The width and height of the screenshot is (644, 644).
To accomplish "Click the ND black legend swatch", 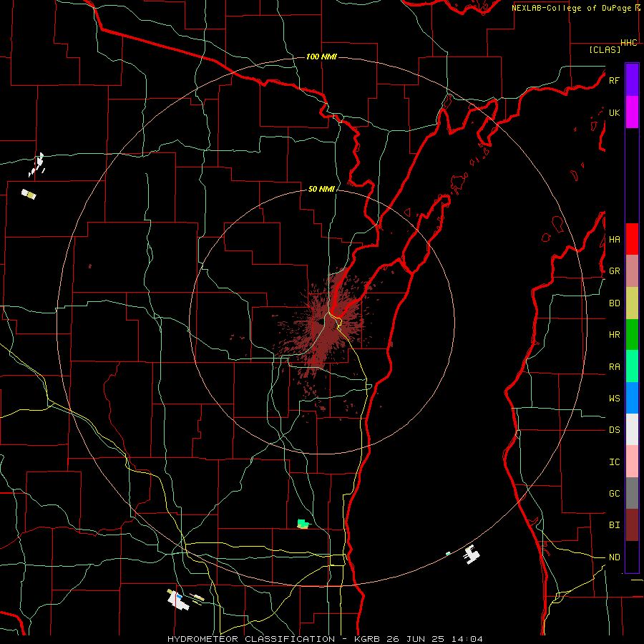I will pos(632,557).
